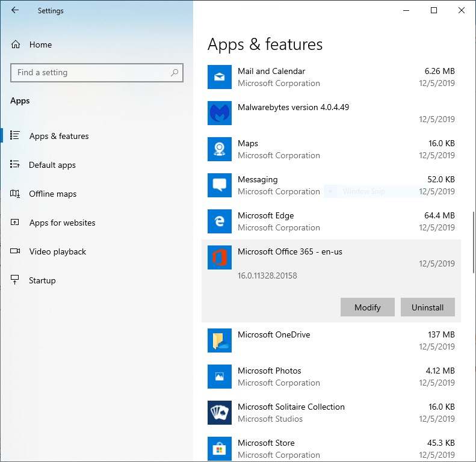Screen dimensions: 476x462
Task: Click the Startup sidebar icon
Action: (14, 280)
